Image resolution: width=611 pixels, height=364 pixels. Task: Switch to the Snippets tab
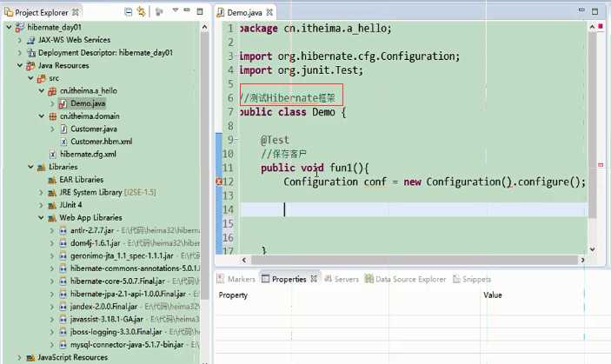[x=472, y=279]
